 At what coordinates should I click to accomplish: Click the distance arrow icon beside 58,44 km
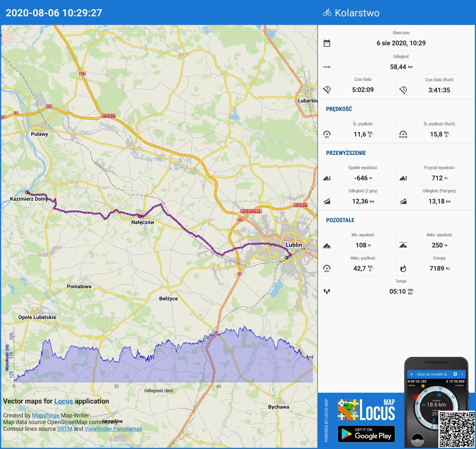coord(327,67)
